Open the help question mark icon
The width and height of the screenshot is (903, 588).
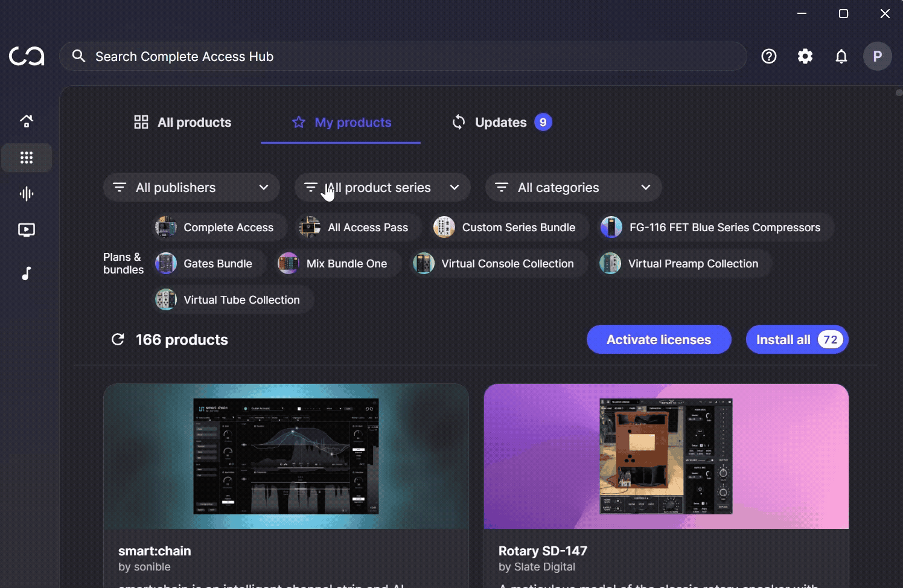(x=769, y=56)
